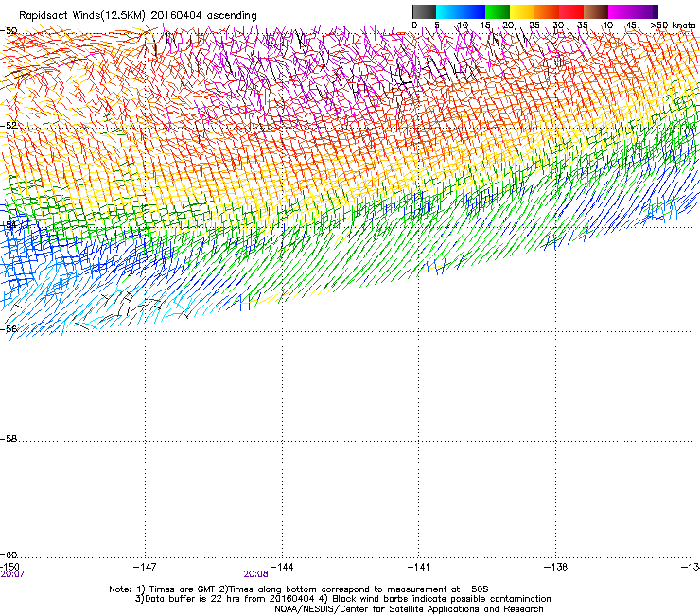Screen dimensions: 700x615
Task: Click the '>50 knots' legend label
Action: (x=673, y=26)
